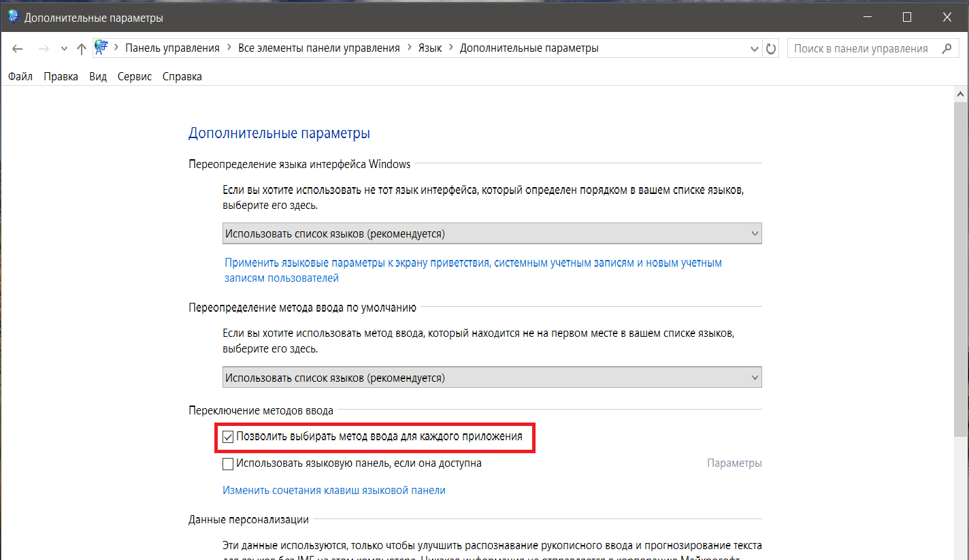Image resolution: width=969 pixels, height=560 pixels.
Task: Open link to apply language settings to welcome screen
Action: [473, 270]
